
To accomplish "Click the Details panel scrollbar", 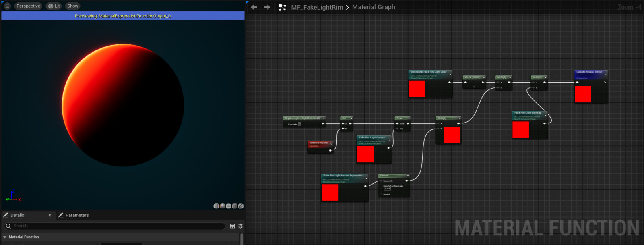I will coord(242,239).
